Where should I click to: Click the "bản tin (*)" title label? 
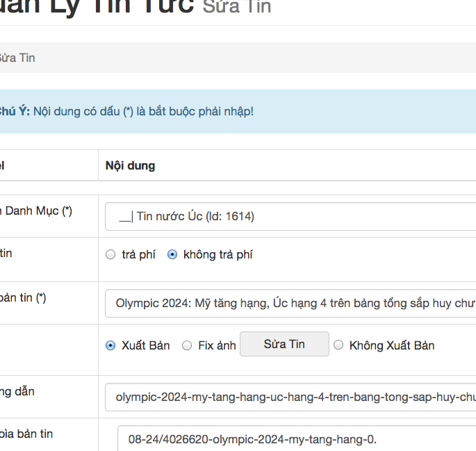23,297
